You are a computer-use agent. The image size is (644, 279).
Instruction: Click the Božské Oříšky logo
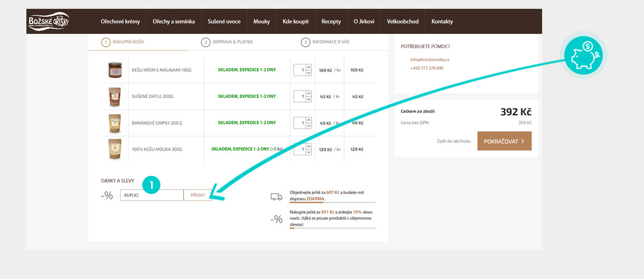click(x=49, y=22)
